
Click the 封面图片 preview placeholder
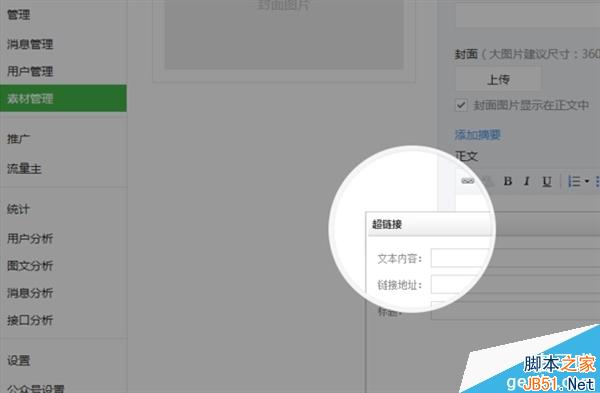[x=284, y=34]
